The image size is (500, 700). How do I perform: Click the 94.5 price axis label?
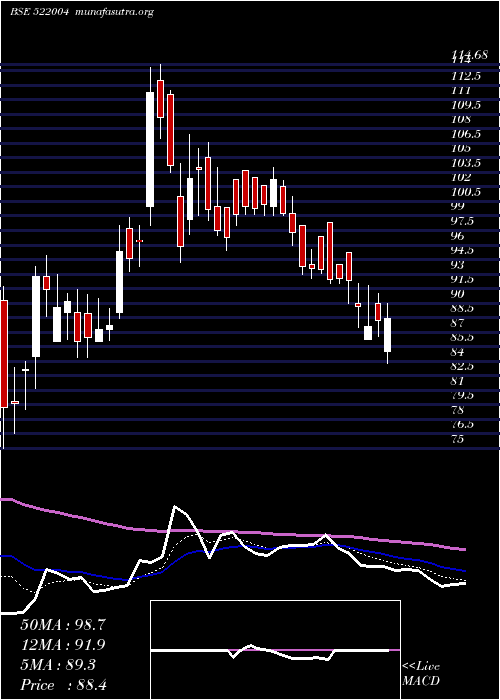pos(463,250)
